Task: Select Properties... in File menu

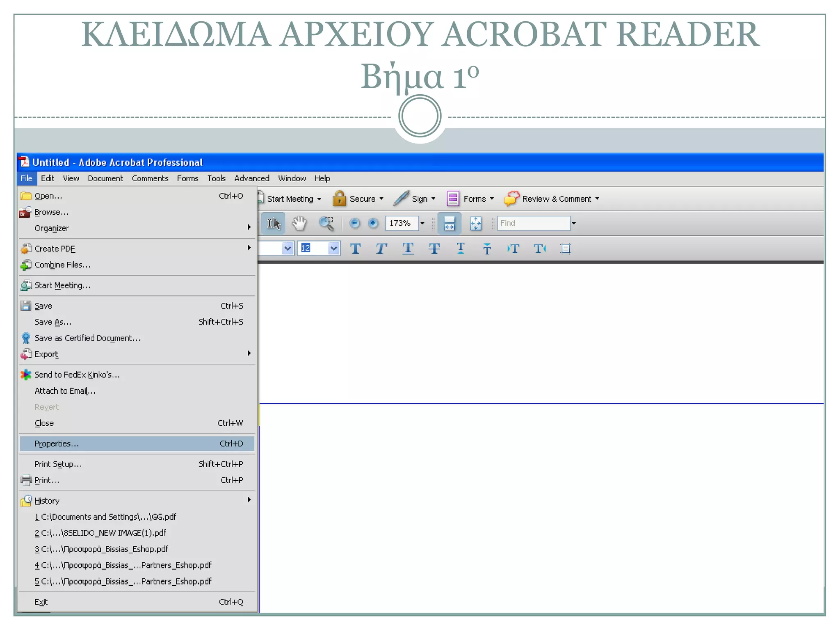Action: pos(137,444)
